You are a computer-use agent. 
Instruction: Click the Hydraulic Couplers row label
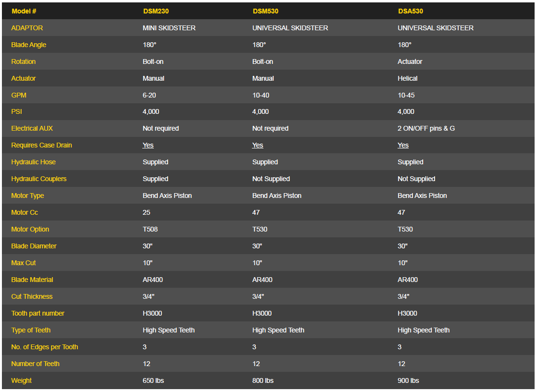[x=39, y=179]
